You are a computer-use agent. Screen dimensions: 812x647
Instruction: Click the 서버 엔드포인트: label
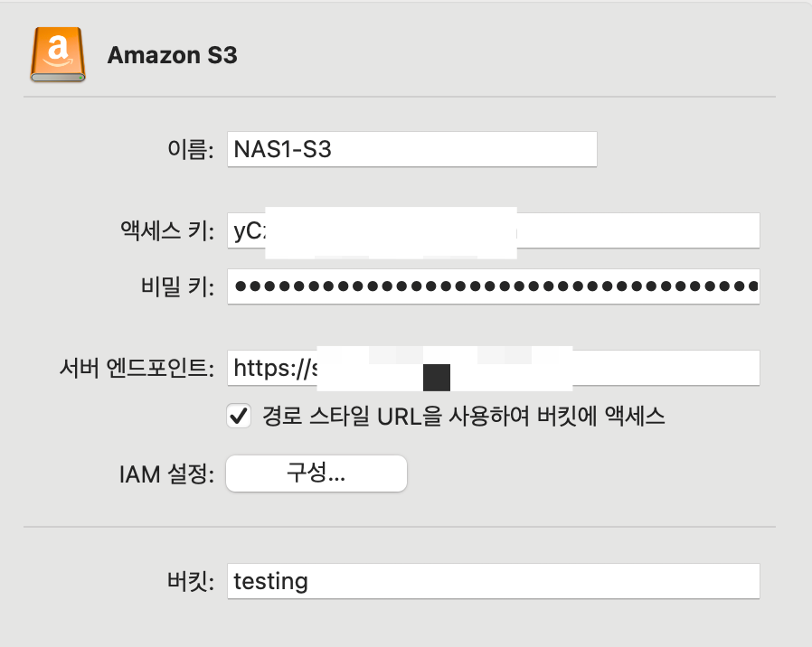tap(136, 369)
